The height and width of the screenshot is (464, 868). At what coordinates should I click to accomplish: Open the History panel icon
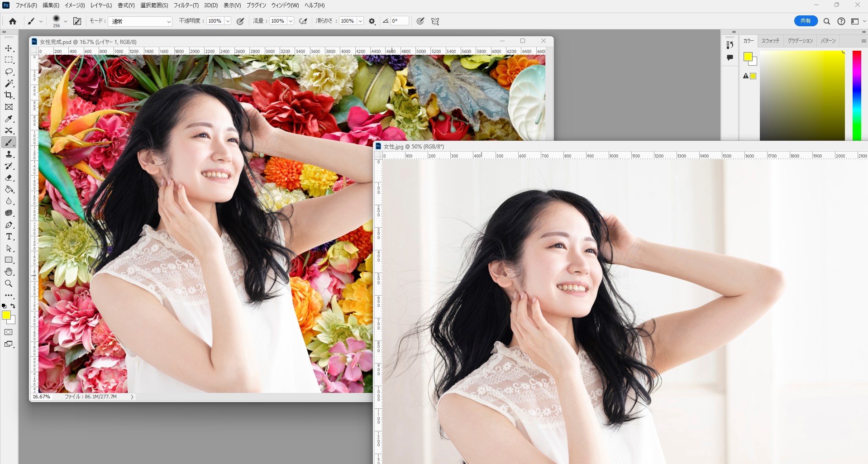tap(730, 45)
